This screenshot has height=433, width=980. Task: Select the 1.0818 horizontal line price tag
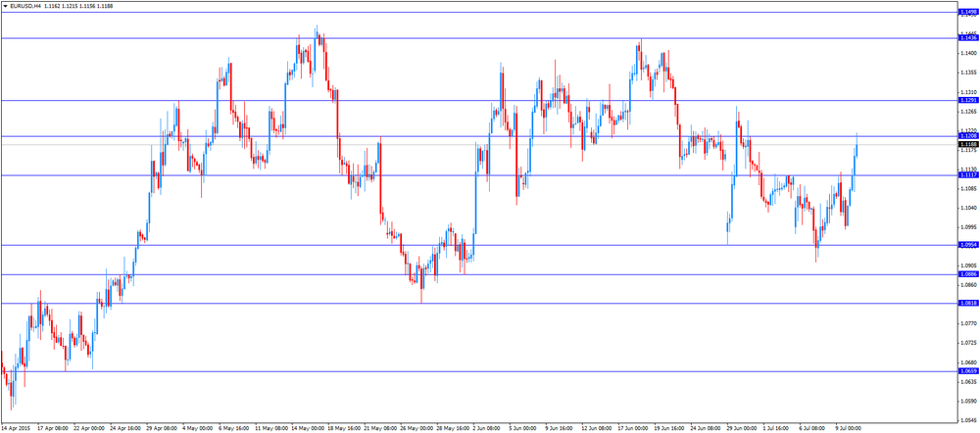point(968,303)
